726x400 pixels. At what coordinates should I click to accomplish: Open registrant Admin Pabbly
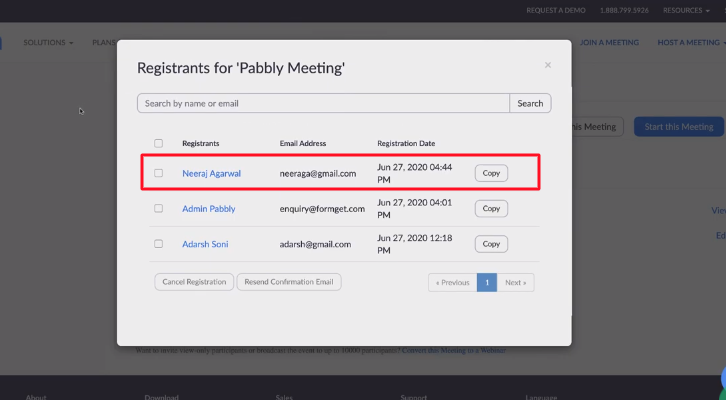coord(209,209)
